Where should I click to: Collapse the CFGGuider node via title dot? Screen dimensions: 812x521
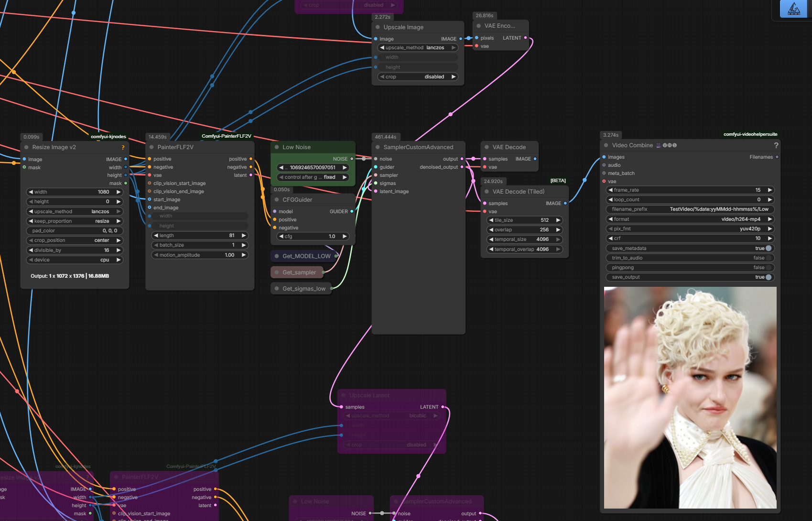277,200
